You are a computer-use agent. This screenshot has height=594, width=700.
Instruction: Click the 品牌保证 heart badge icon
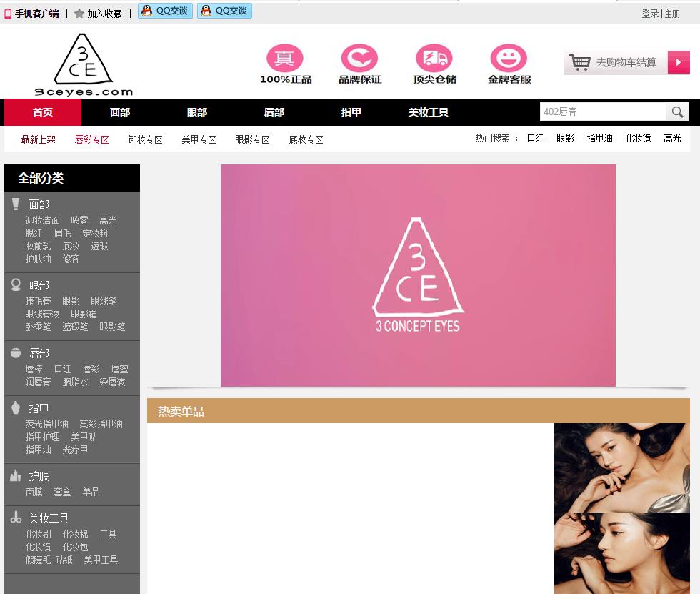[359, 58]
